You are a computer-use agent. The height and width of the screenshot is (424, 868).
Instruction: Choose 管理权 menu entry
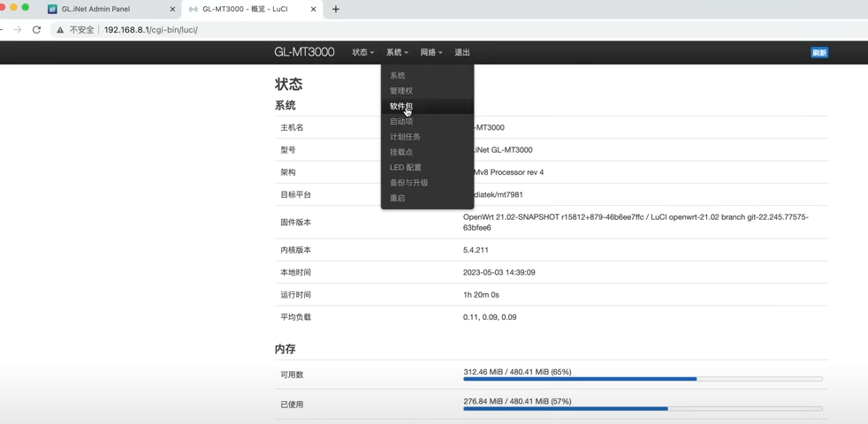tap(427, 91)
